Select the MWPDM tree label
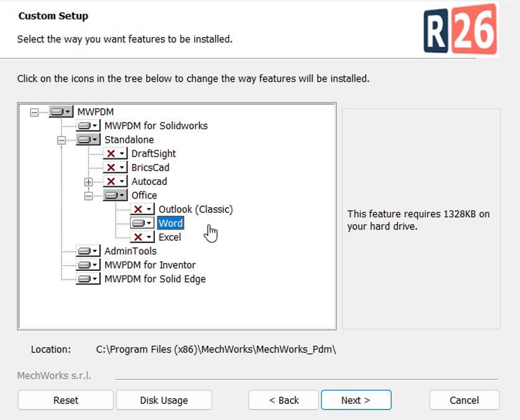Viewport: 520px width, 420px height. (95, 112)
